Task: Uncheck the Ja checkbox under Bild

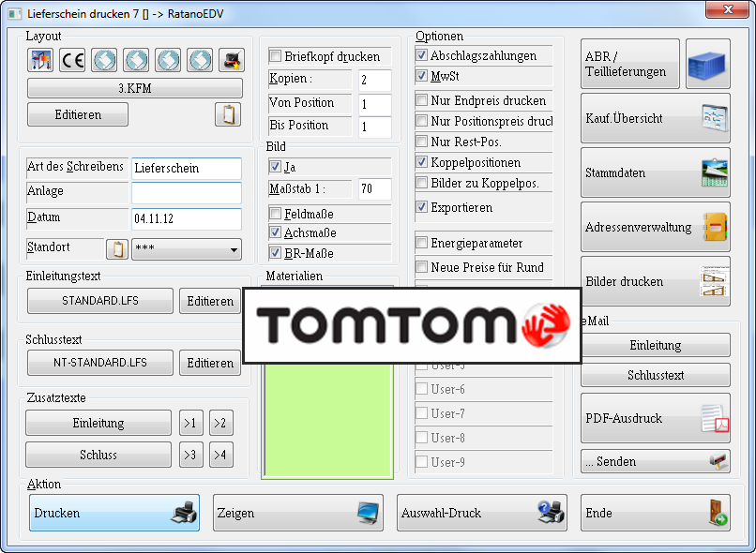Action: [x=276, y=167]
